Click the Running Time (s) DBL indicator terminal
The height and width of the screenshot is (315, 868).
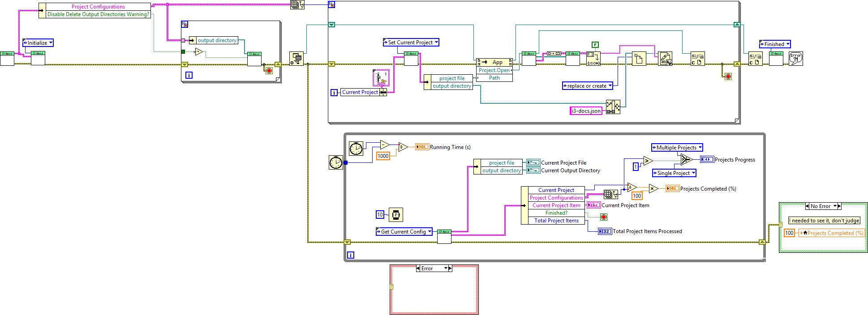(422, 147)
